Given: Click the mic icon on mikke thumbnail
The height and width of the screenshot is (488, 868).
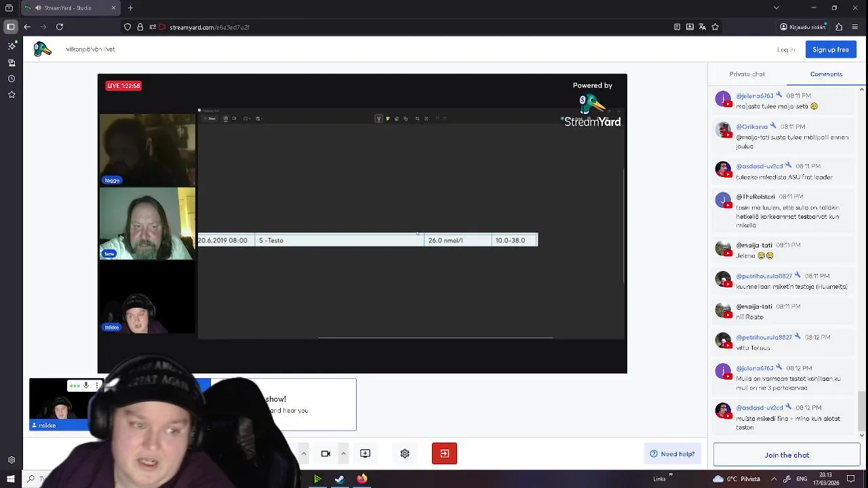Looking at the screenshot, I should pyautogui.click(x=86, y=386).
